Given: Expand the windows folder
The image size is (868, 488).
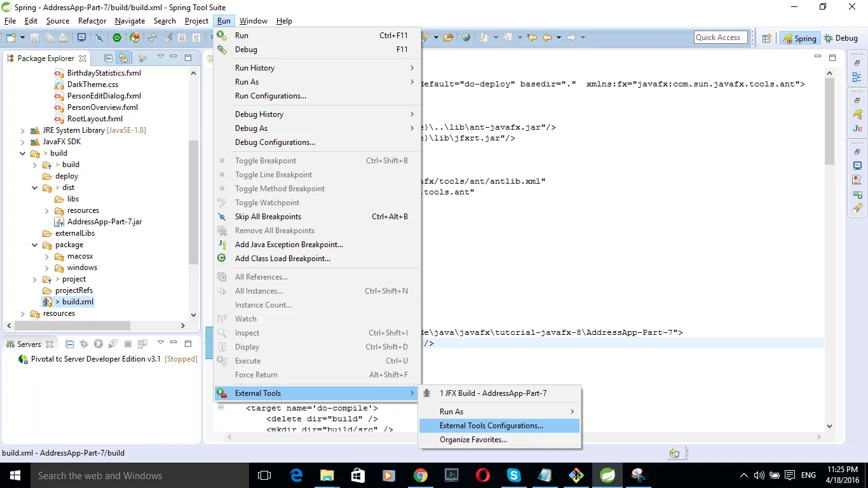Looking at the screenshot, I should 47,268.
